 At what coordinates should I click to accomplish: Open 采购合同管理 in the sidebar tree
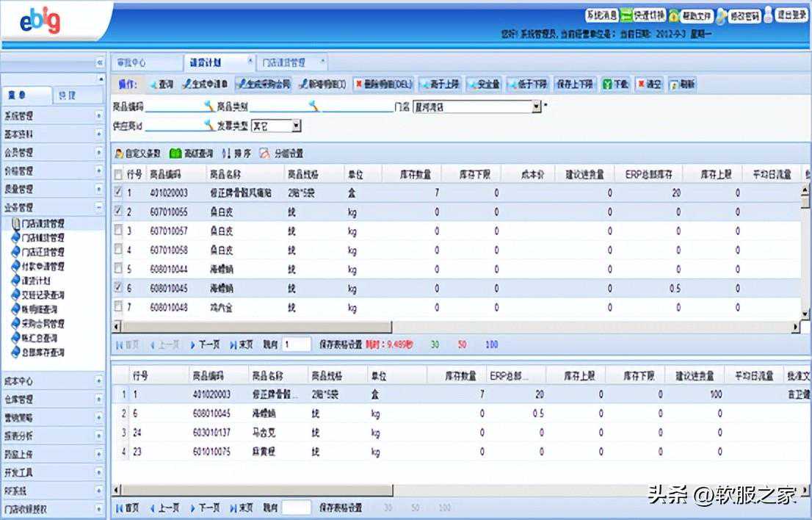pos(43,324)
